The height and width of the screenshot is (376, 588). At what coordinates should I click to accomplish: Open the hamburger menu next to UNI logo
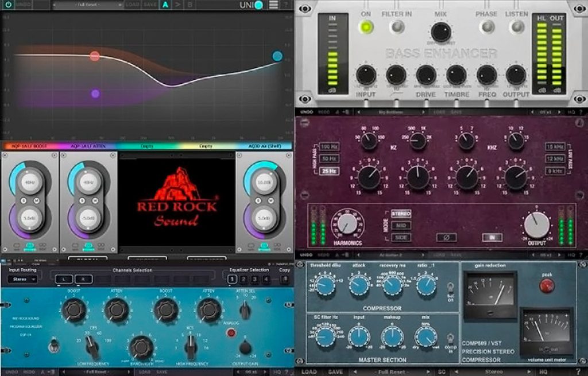click(x=274, y=5)
